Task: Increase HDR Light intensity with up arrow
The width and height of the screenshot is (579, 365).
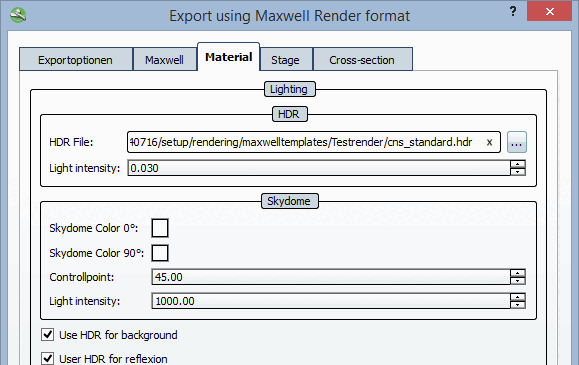Action: pyautogui.click(x=518, y=164)
